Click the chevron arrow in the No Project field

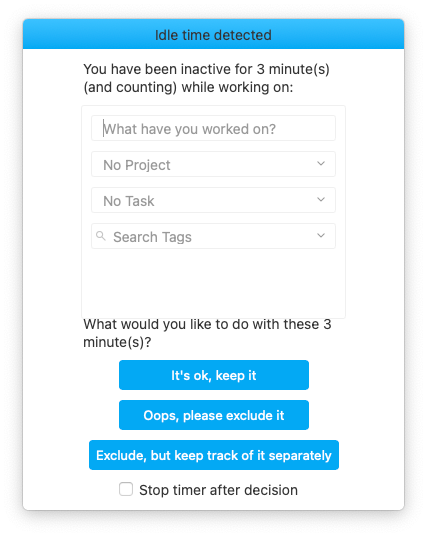click(321, 164)
